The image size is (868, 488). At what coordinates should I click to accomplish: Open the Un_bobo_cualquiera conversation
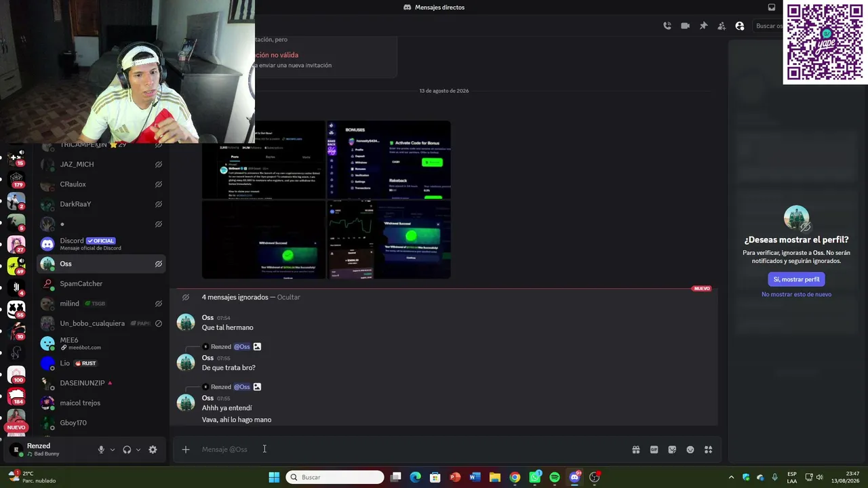[x=101, y=323]
